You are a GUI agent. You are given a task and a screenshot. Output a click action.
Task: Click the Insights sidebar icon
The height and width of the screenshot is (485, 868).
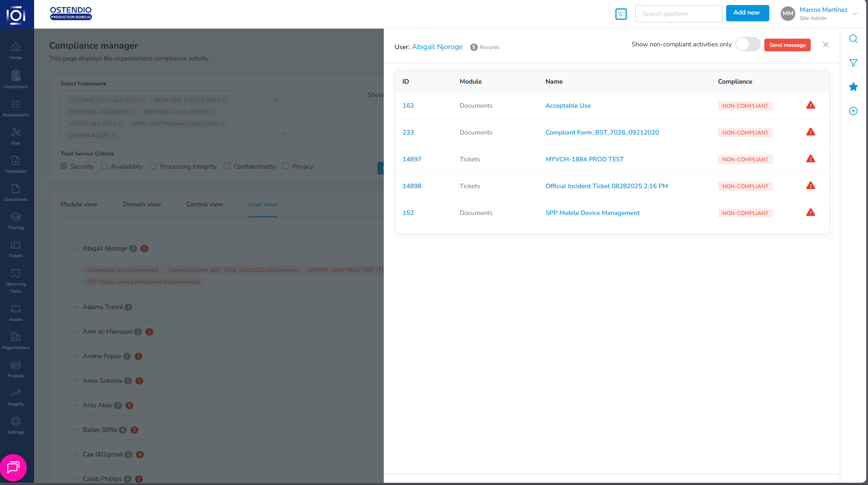16,397
